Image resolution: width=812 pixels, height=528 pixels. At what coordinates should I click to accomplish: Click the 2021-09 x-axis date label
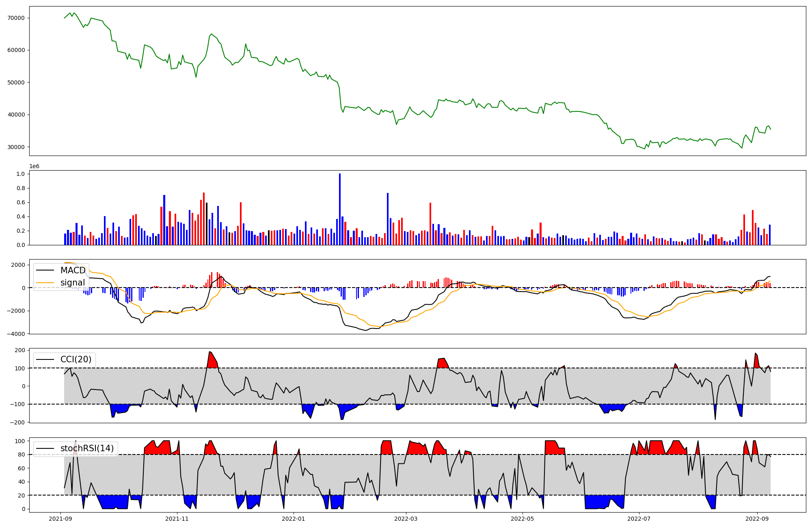coord(60,519)
